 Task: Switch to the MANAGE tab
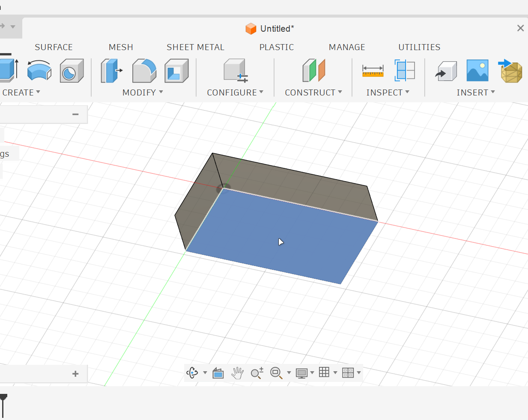point(347,47)
